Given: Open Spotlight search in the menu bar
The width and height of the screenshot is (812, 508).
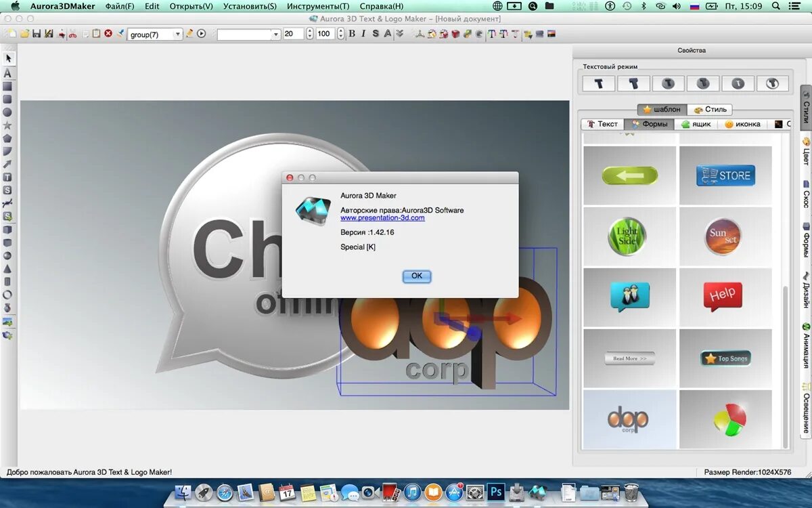Looking at the screenshot, I should tap(775, 6).
